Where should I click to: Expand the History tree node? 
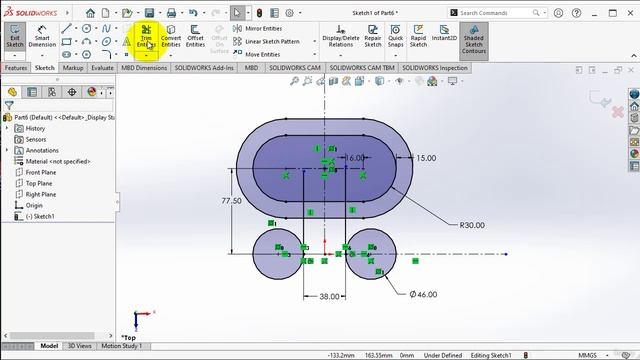[x=7, y=128]
